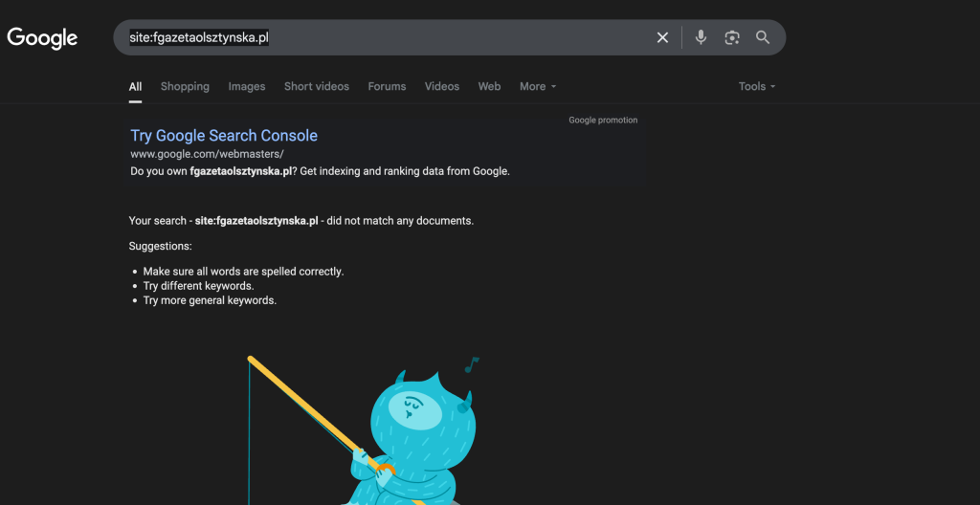980x505 pixels.
Task: Clear the search box with X icon
Action: [x=662, y=37]
